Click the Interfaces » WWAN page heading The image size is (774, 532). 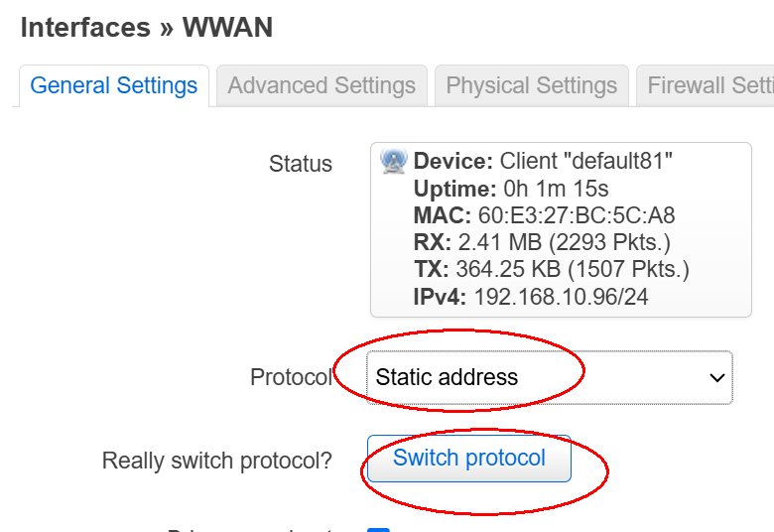pyautogui.click(x=147, y=27)
